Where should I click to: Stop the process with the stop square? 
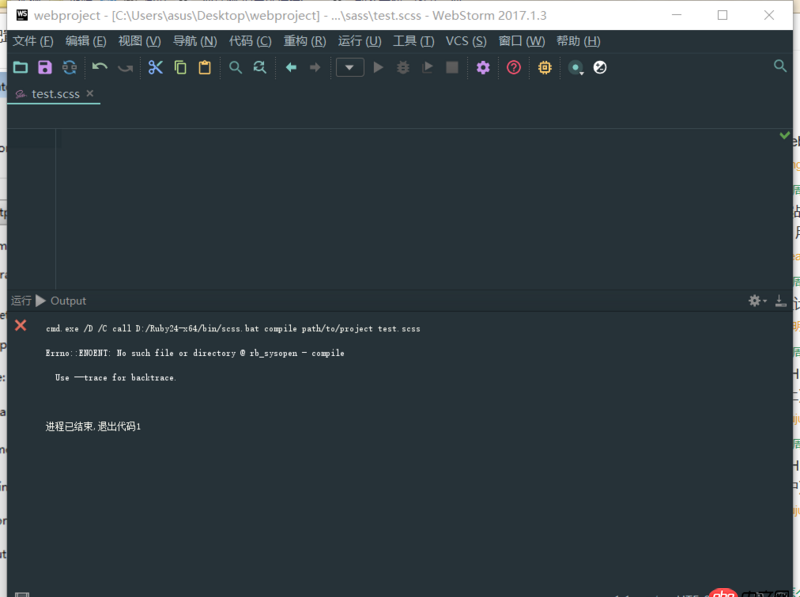click(453, 67)
